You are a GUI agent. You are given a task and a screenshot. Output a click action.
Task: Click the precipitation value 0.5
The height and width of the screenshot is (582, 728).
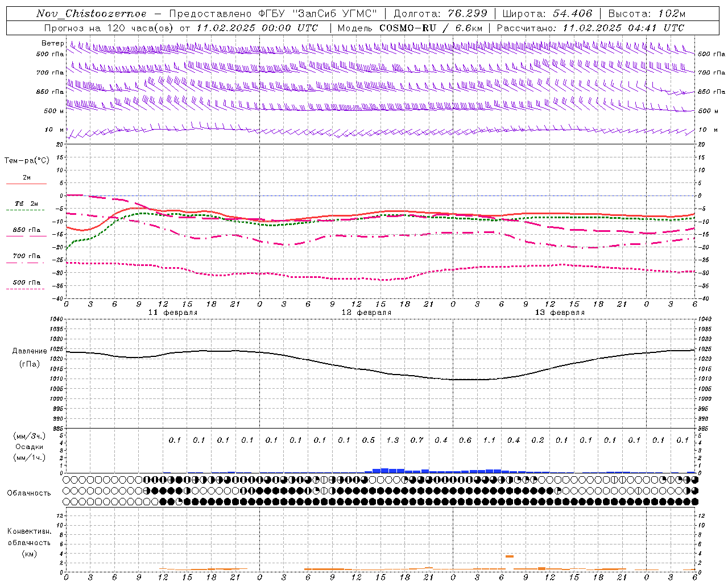click(369, 440)
